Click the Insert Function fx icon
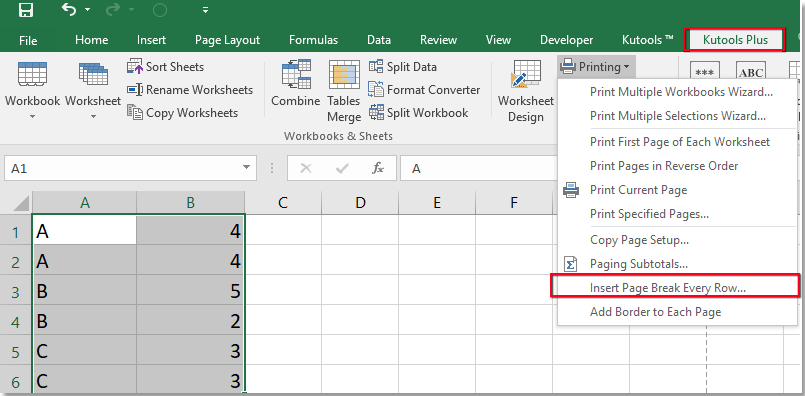This screenshot has height=396, width=805. coord(378,168)
